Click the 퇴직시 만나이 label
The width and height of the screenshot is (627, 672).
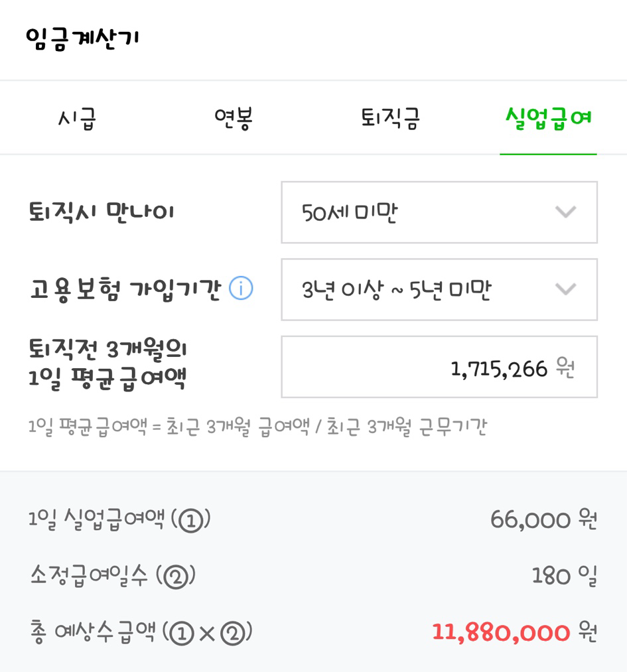tap(102, 212)
